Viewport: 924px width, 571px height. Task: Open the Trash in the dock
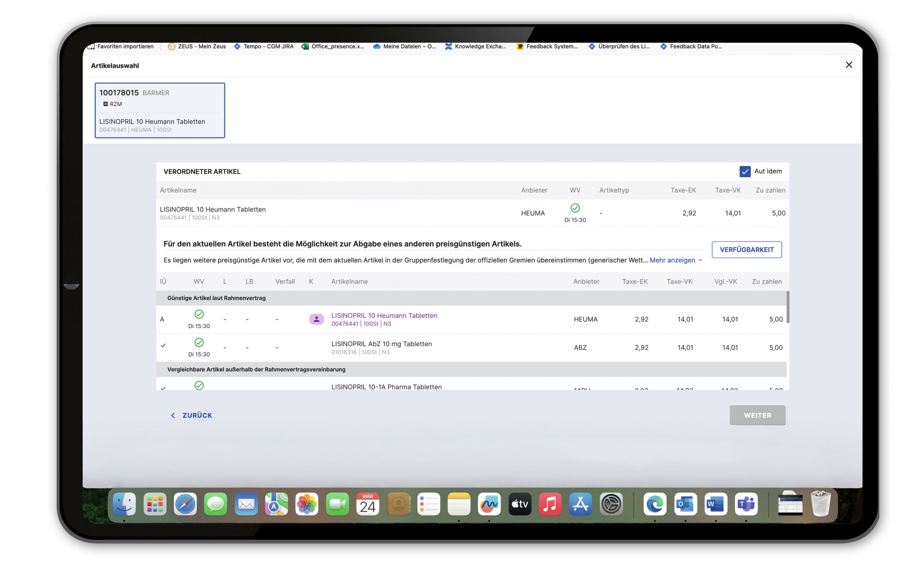coord(820,504)
